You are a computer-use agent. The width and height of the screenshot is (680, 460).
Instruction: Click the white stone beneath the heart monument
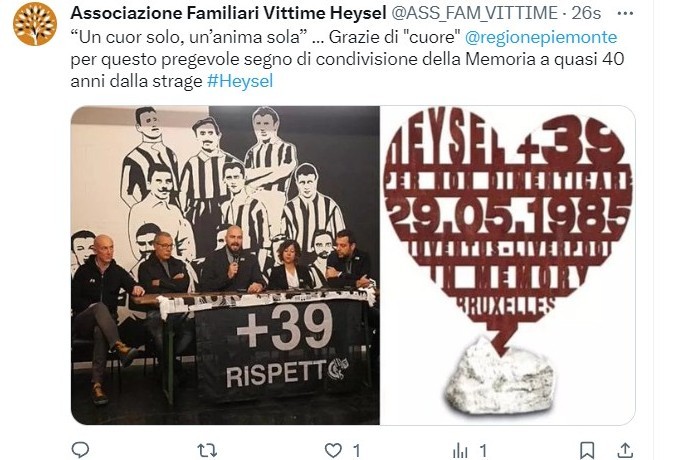(500, 377)
